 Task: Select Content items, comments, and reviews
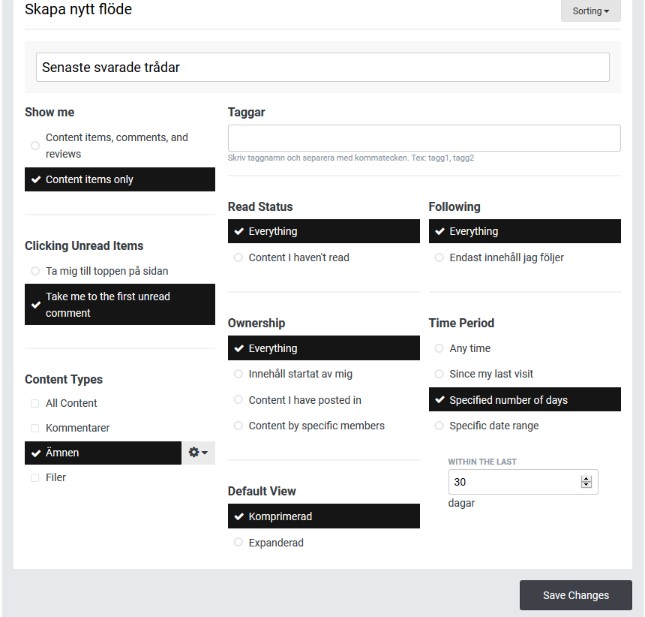pyautogui.click(x=116, y=146)
